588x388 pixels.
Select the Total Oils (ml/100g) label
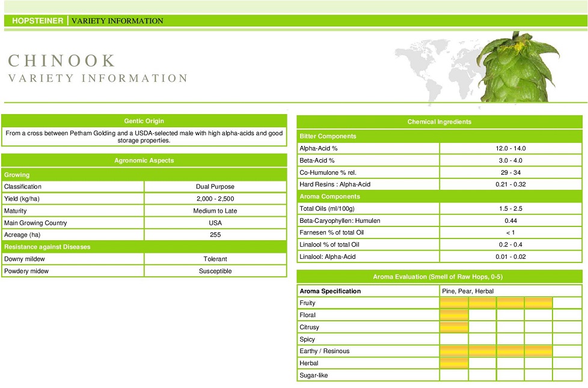[x=327, y=208]
